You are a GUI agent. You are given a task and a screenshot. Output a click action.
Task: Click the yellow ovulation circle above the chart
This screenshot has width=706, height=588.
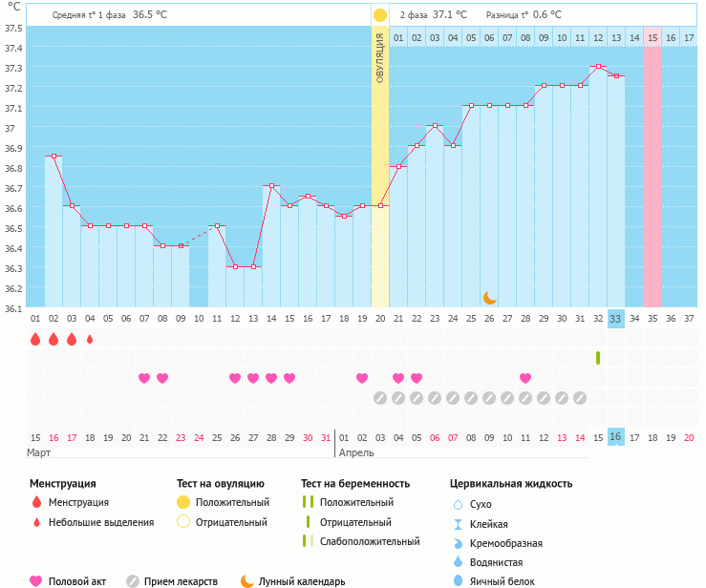380,15
